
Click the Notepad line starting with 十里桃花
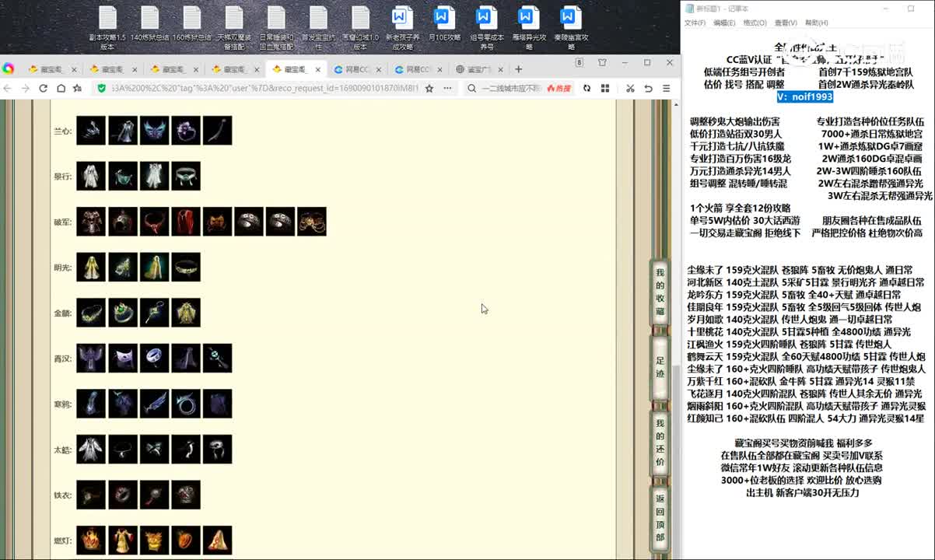[800, 332]
